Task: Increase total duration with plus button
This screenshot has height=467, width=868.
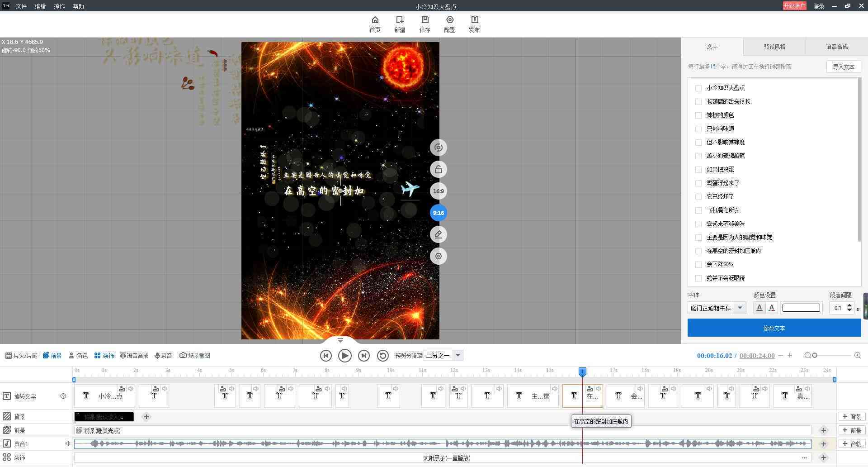Action: (790, 356)
